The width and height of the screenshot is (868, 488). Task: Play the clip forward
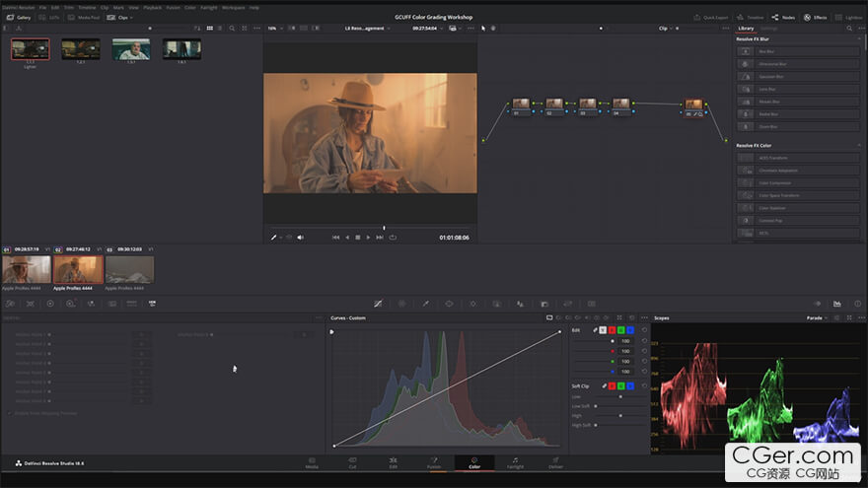[x=368, y=238]
